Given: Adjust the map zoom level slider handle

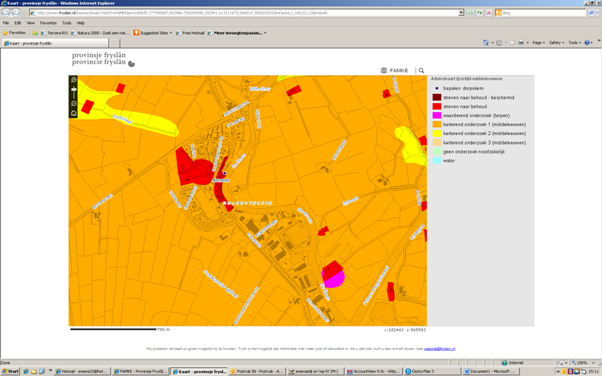Looking at the screenshot, I should (74, 89).
